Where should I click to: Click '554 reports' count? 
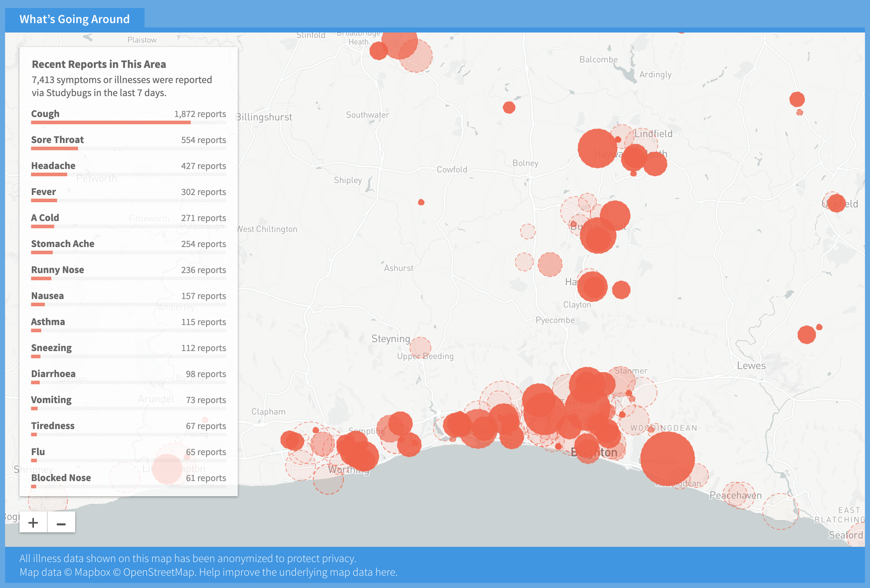click(203, 140)
